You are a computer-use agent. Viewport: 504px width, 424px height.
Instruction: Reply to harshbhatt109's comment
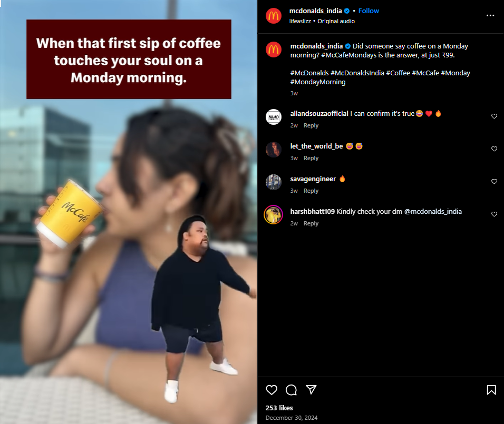coord(311,223)
